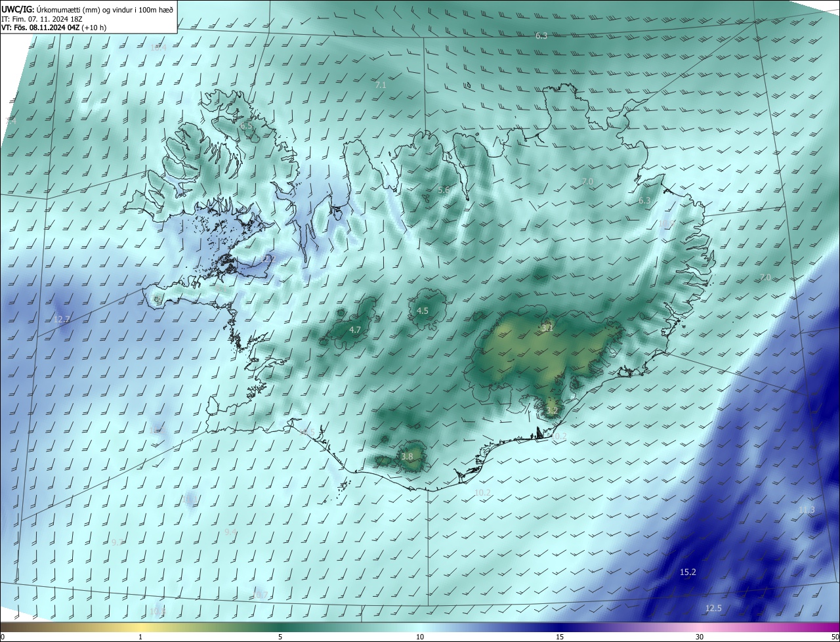The height and width of the screenshot is (642, 840).
Task: Click the 4.5 value label on the glacier
Action: point(423,311)
